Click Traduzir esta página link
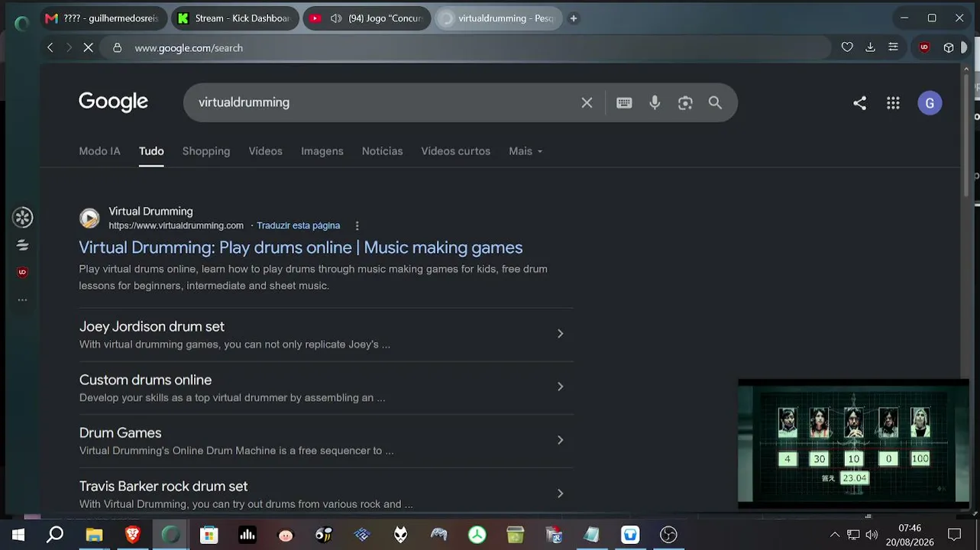The height and width of the screenshot is (550, 980). tap(299, 225)
